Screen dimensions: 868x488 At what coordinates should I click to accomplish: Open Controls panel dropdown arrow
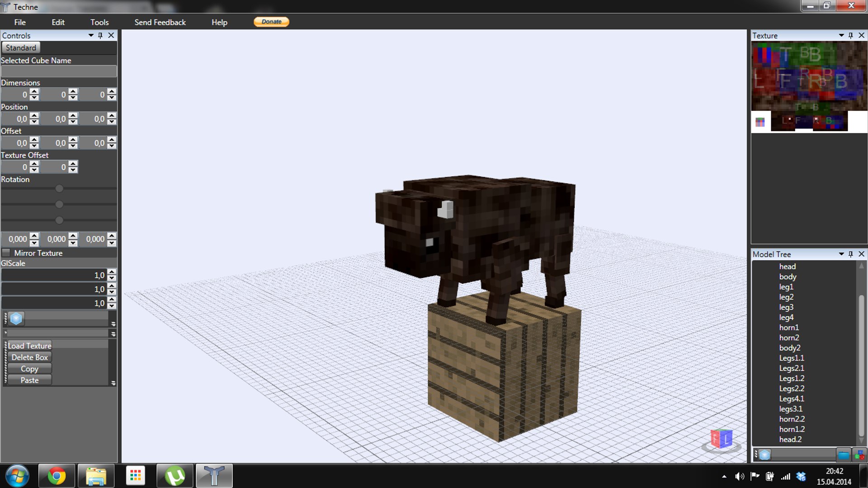pyautogui.click(x=91, y=35)
